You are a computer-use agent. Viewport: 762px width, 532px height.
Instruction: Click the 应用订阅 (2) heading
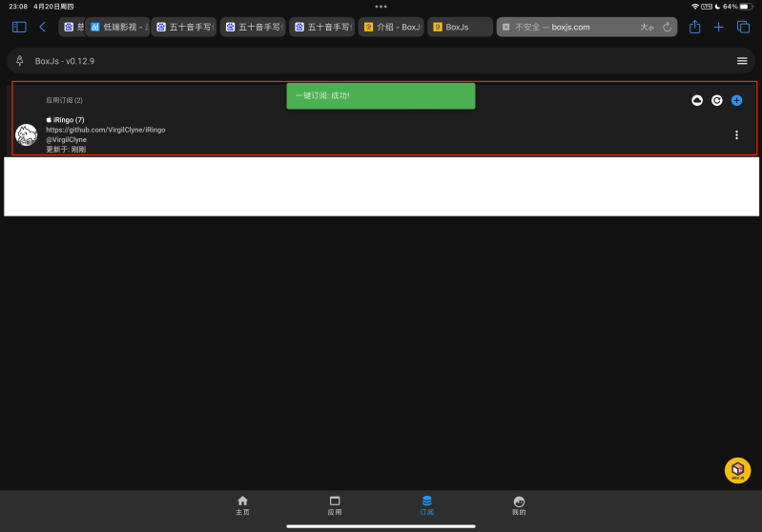[64, 100]
